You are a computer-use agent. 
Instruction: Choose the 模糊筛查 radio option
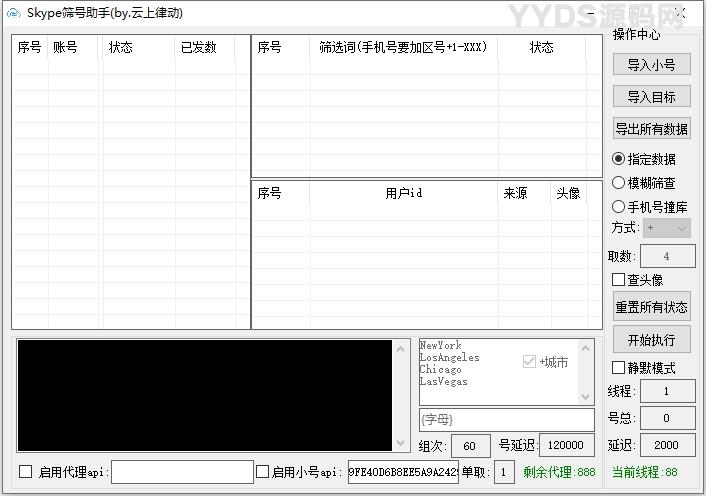tap(619, 183)
